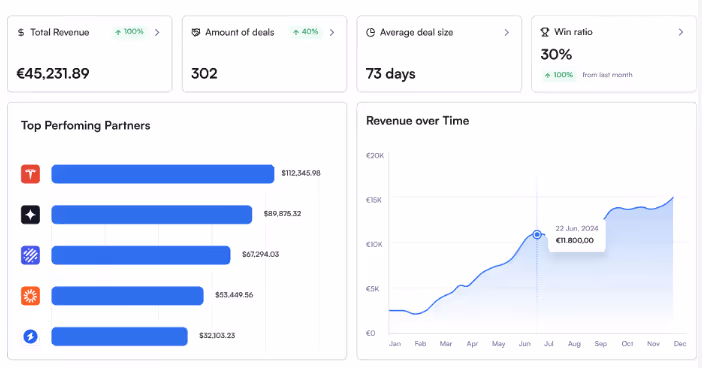The height and width of the screenshot is (368, 702).
Task: Click the $112,345.98 amount label
Action: click(301, 173)
